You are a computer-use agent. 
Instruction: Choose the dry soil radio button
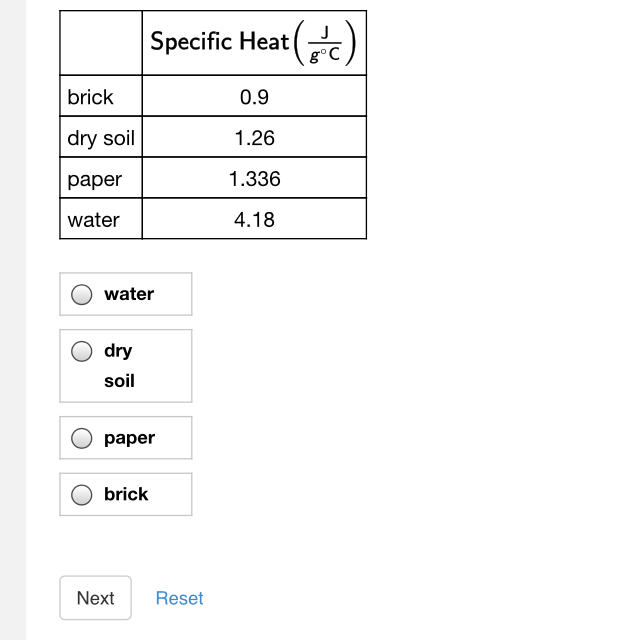click(x=84, y=351)
